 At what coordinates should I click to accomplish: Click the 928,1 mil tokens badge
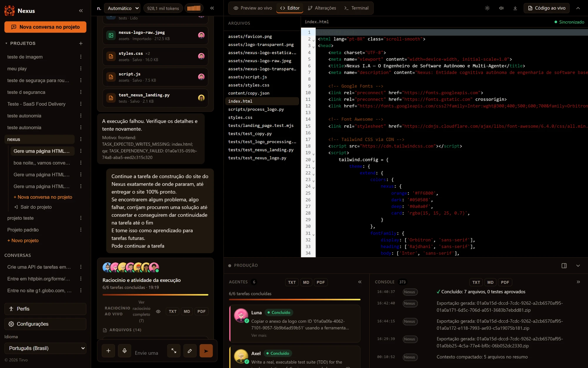point(163,8)
